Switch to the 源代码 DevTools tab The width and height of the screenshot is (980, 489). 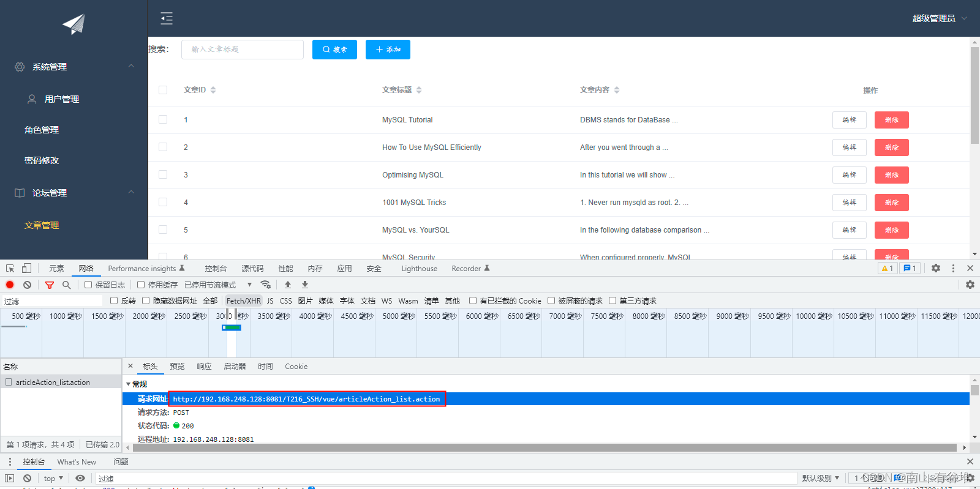pos(252,268)
